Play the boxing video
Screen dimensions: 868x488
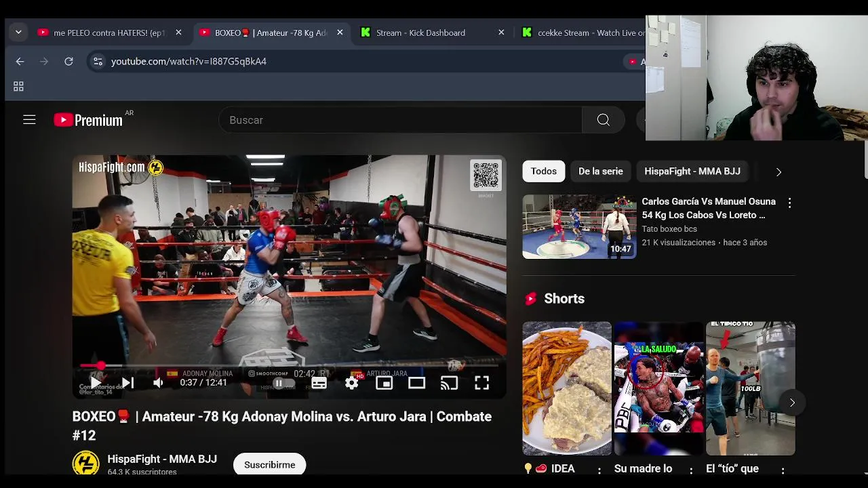tap(95, 383)
